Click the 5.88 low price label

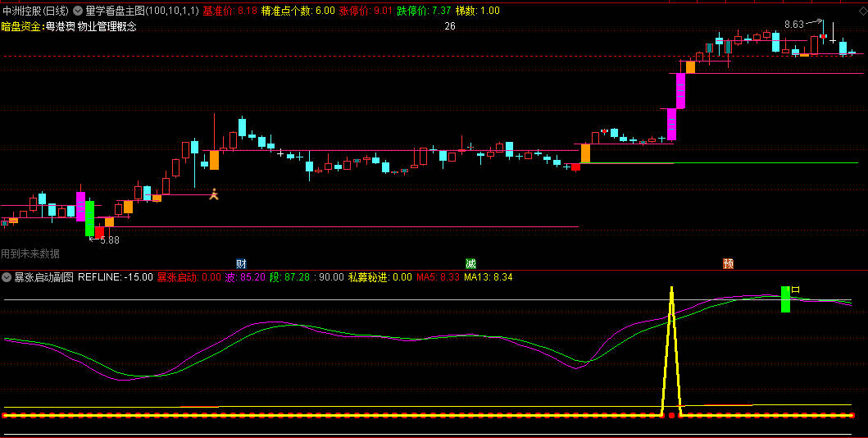coord(109,240)
